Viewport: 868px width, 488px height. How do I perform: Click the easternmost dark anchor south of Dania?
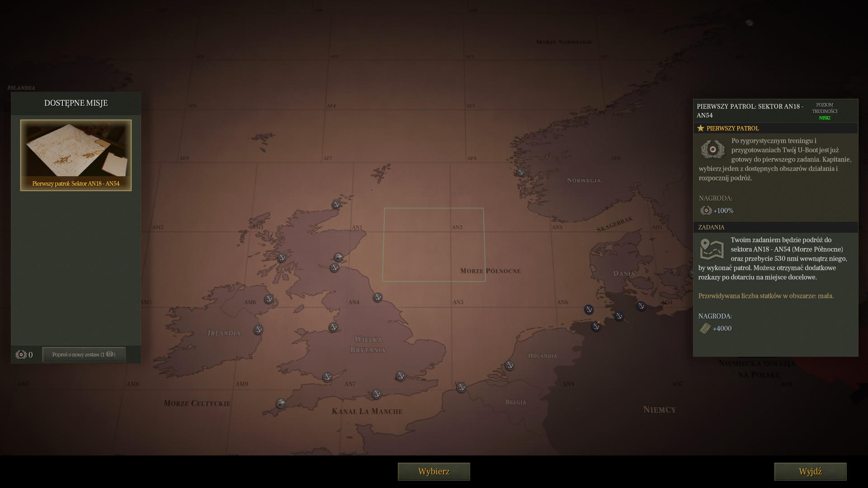pyautogui.click(x=641, y=306)
